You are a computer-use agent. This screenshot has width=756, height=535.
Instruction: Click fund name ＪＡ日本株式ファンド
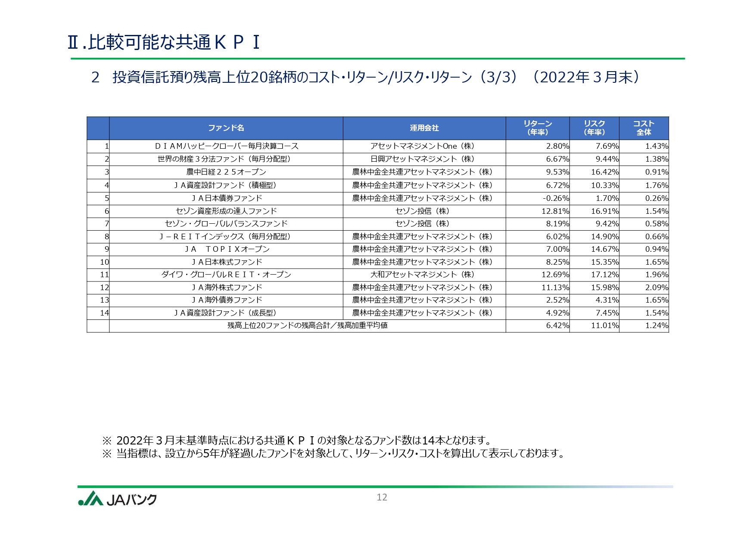point(226,262)
